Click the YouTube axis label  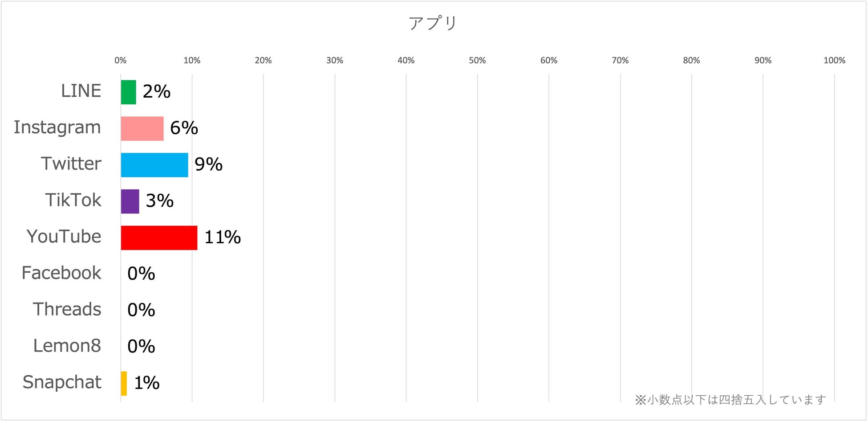point(64,237)
